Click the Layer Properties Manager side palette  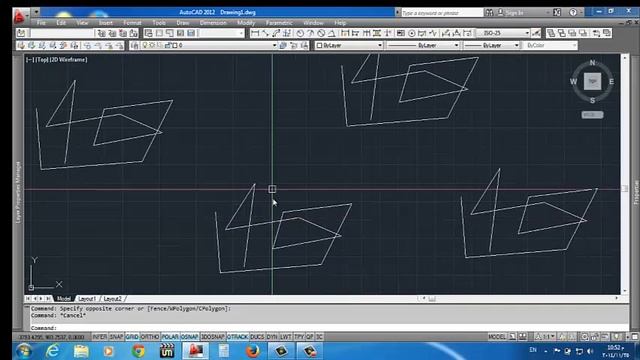tap(18, 192)
